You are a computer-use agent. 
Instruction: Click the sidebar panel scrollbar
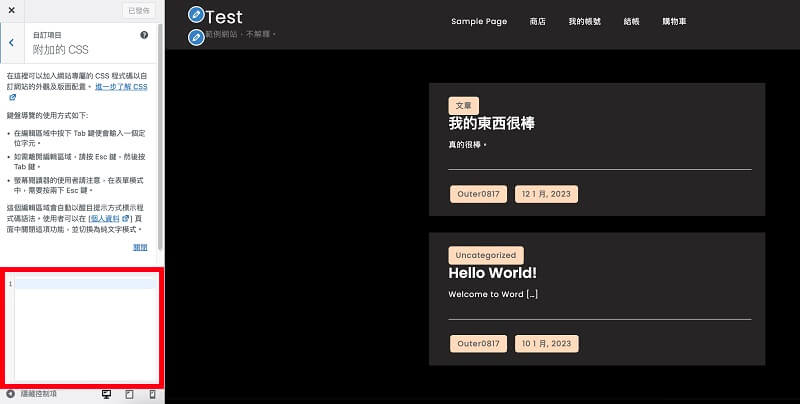click(x=160, y=136)
